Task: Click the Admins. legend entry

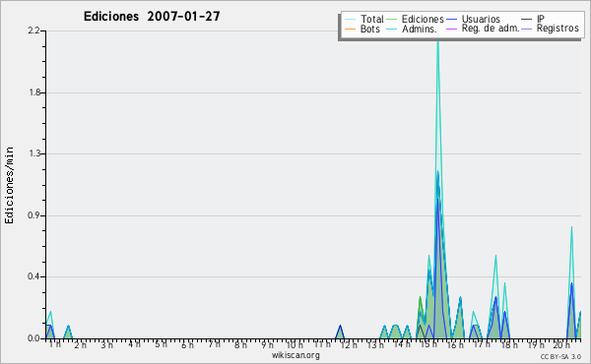Action: coord(412,29)
